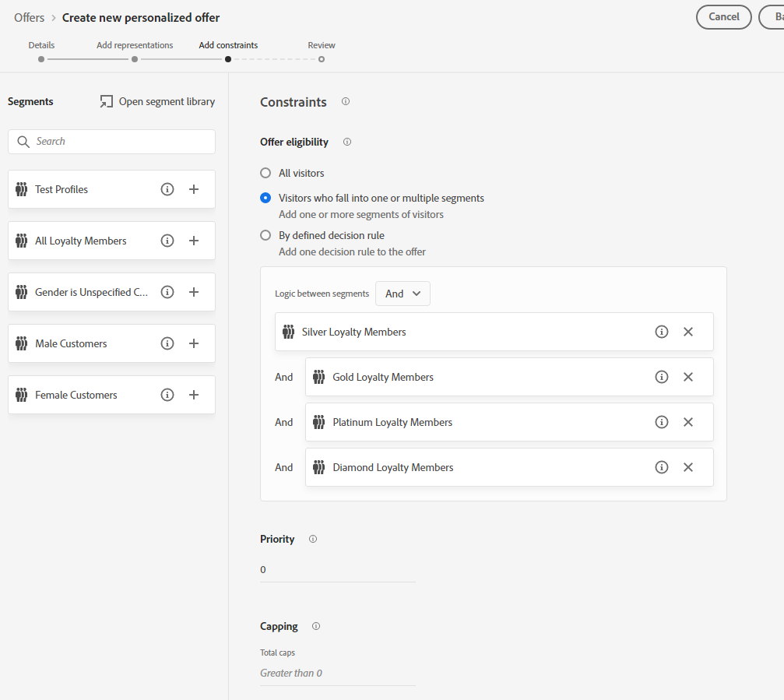Remove Silver Loyalty Members segment

pyautogui.click(x=688, y=332)
